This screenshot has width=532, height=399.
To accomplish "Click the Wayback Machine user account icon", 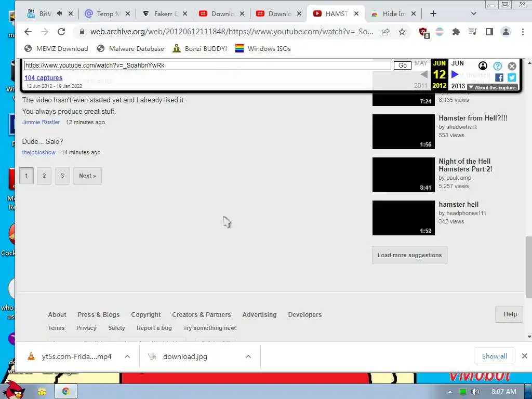I will coord(483,66).
